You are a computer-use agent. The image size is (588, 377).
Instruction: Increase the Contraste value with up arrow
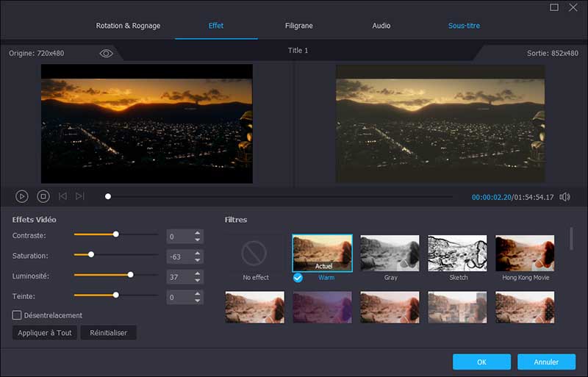click(x=197, y=234)
